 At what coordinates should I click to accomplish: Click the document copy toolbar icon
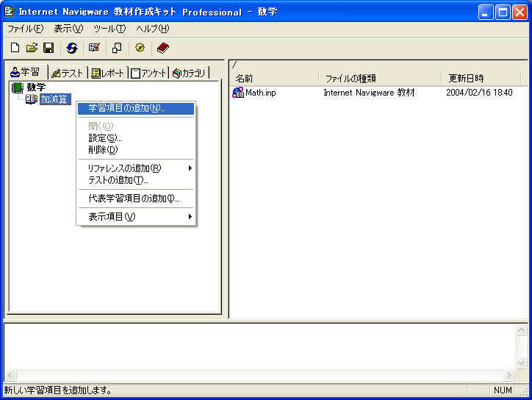pos(117,48)
